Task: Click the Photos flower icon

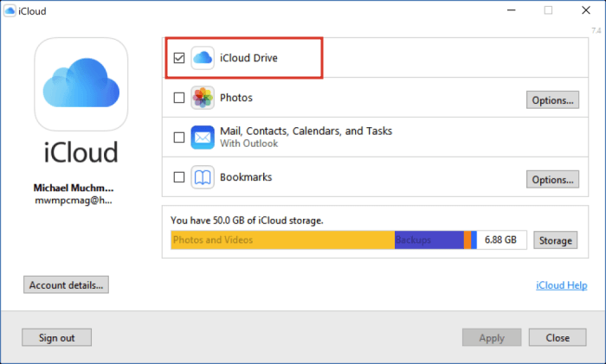Action: pyautogui.click(x=203, y=98)
